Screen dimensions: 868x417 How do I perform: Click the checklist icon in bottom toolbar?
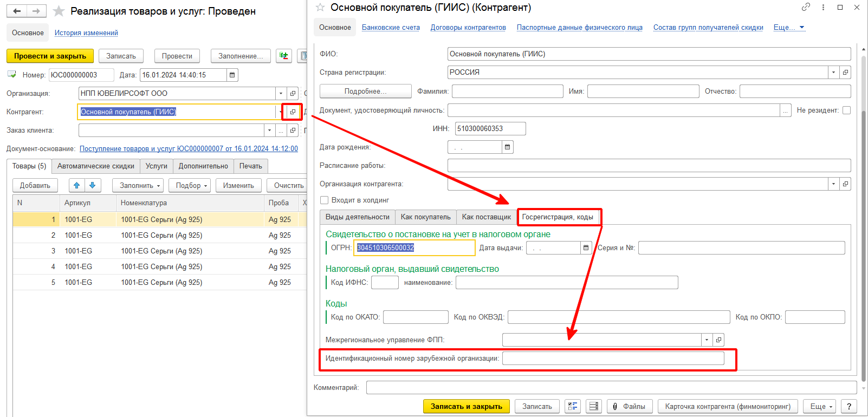pyautogui.click(x=573, y=406)
